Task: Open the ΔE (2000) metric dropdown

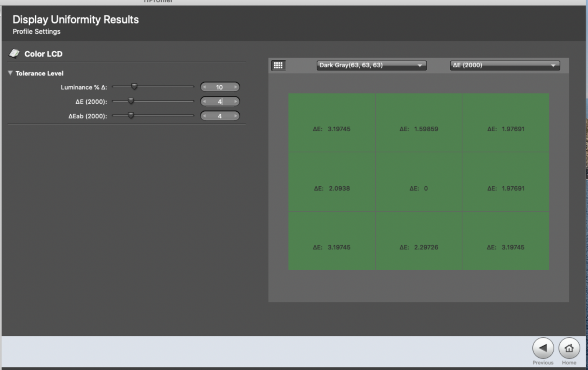Action: pos(505,65)
